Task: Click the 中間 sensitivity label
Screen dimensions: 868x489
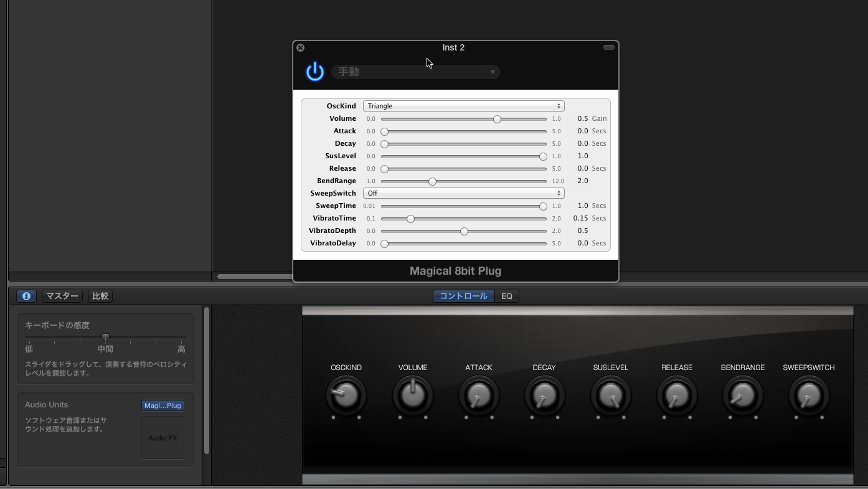Action: [x=105, y=349]
